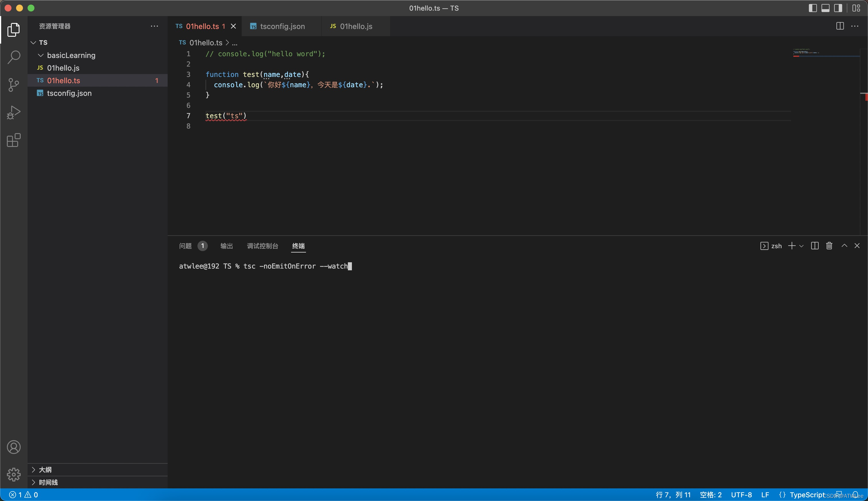Click the terminal command line input
Image resolution: width=868 pixels, height=501 pixels.
(x=265, y=266)
